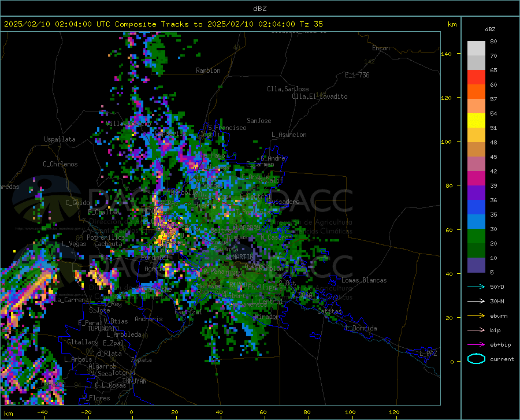This screenshot has width=520, height=420.
Task: Click the 'eb+bip' legend label
Action: coord(500,345)
